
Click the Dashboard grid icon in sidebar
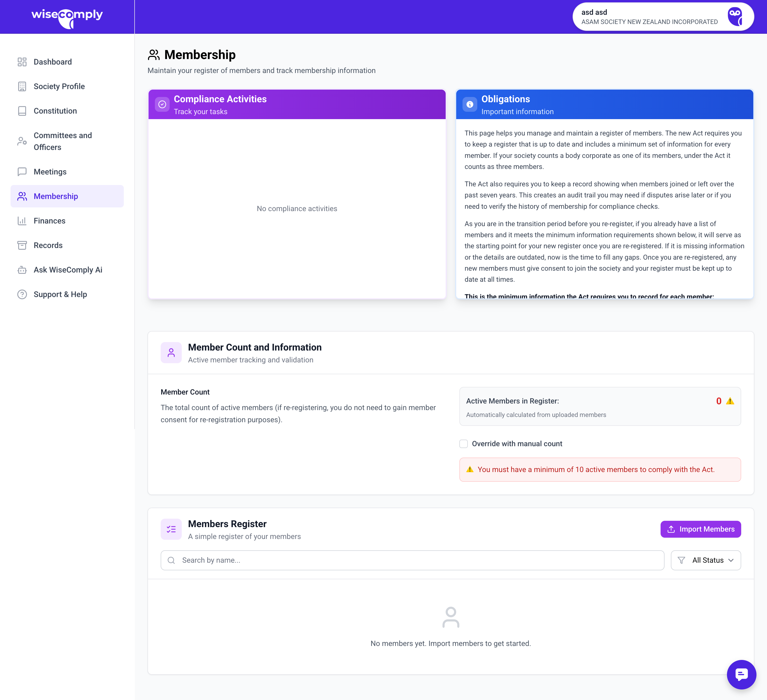(x=22, y=62)
